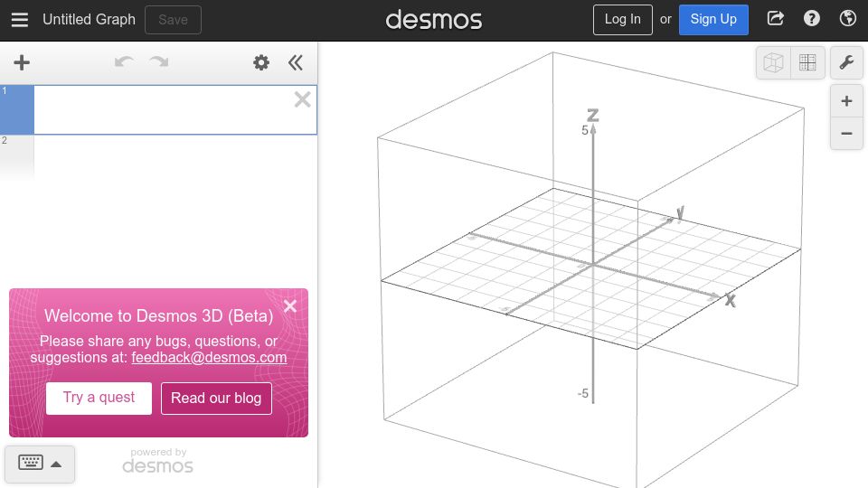
Task: Open the Share Graph icon
Action: coord(775,19)
